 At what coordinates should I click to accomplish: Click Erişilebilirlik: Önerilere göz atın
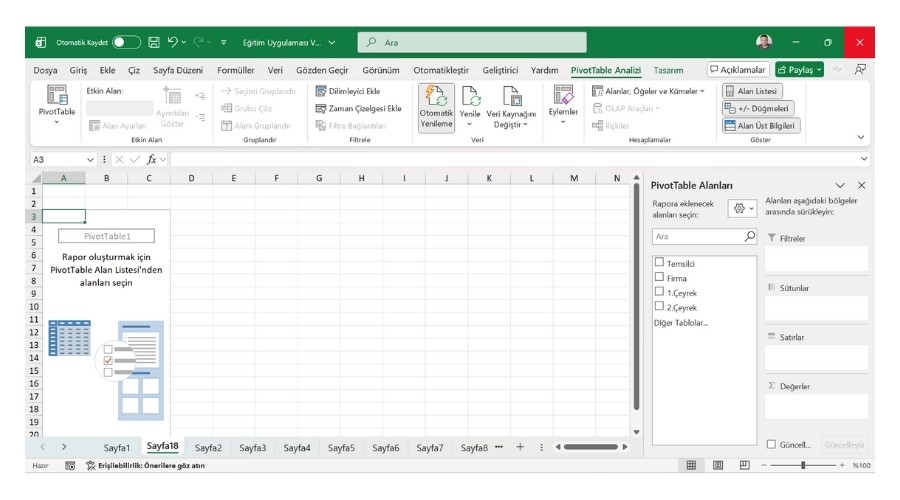[146, 466]
